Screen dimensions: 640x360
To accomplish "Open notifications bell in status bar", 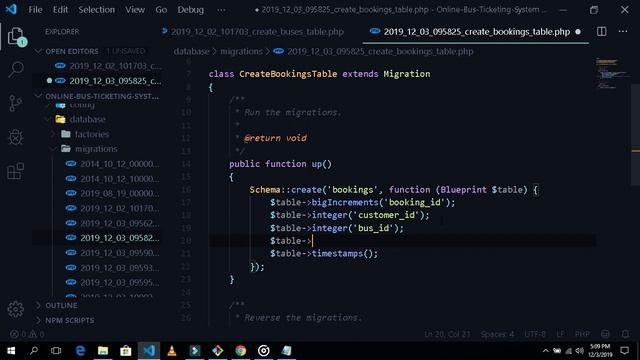I will (625, 334).
